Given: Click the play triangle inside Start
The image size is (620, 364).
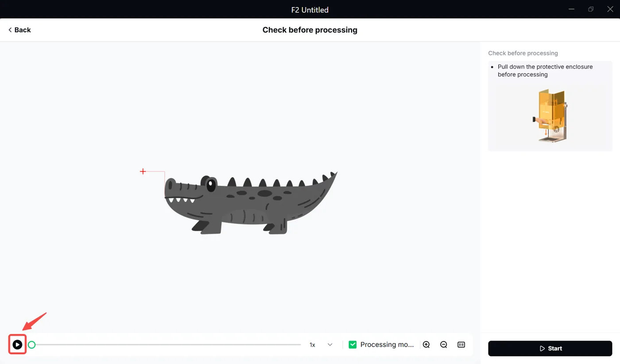Looking at the screenshot, I should tap(542, 349).
